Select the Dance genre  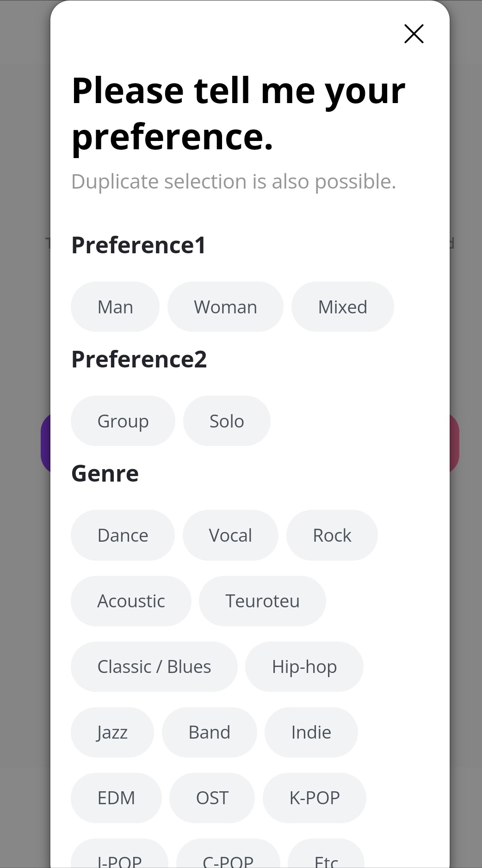pos(123,535)
